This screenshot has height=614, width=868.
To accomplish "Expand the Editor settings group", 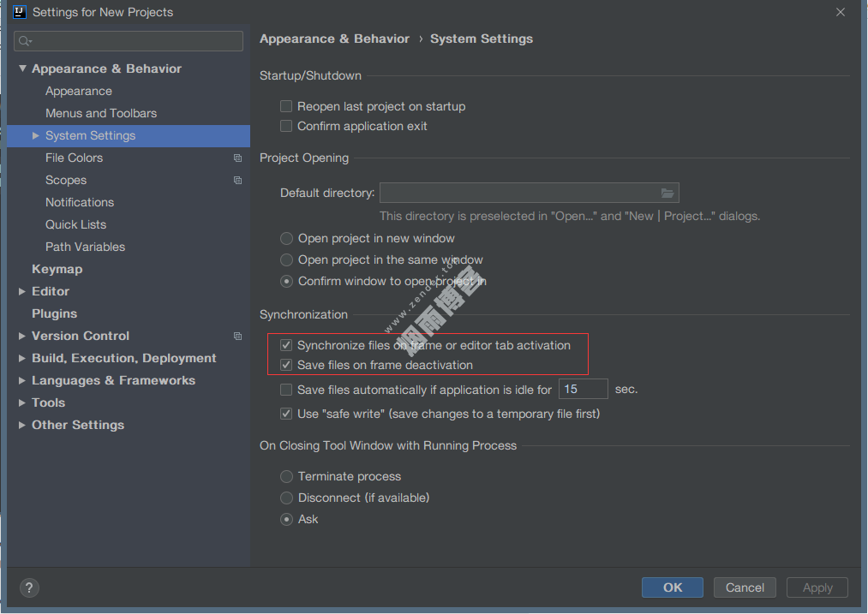I will (x=22, y=292).
